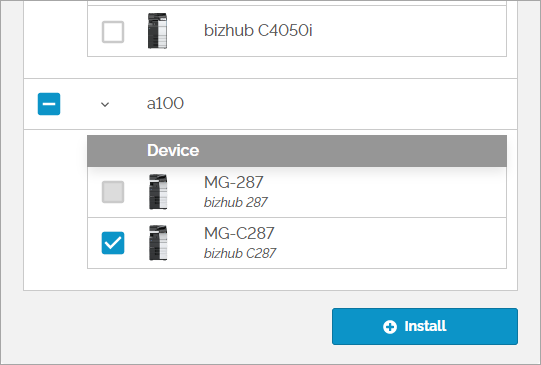The width and height of the screenshot is (541, 365).
Task: Click empty space in the a100 header row
Action: (345, 104)
